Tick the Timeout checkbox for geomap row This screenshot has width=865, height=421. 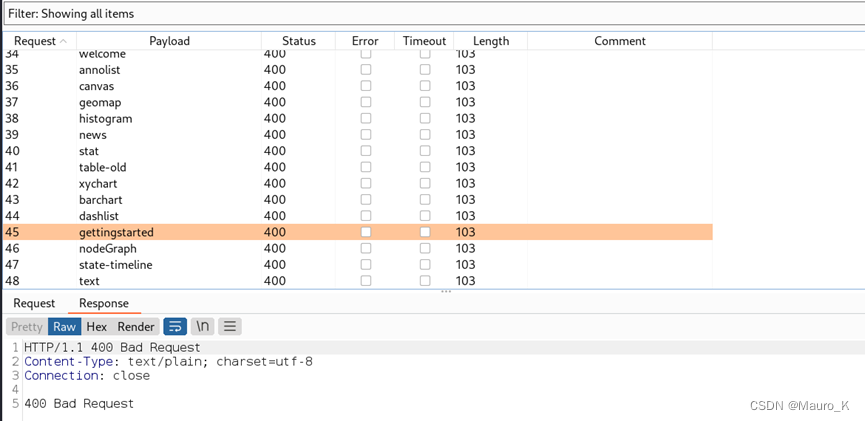pyautogui.click(x=425, y=102)
